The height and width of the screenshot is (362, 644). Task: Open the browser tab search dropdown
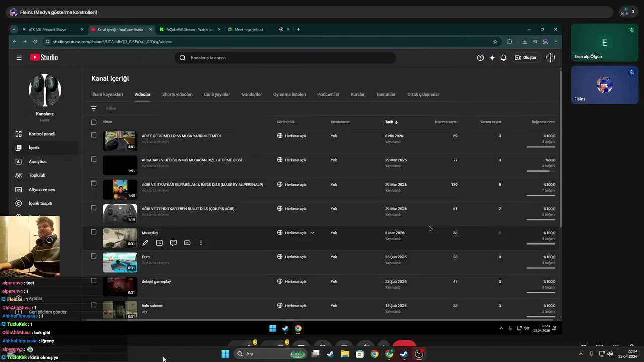14,29
